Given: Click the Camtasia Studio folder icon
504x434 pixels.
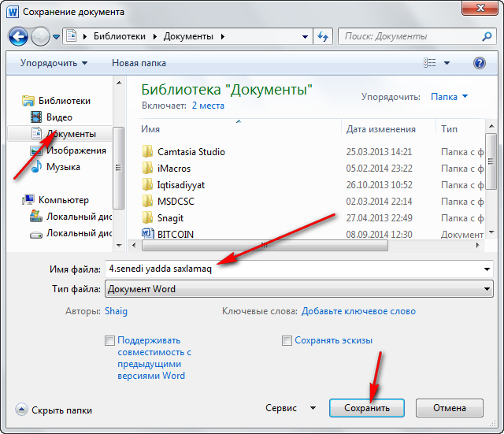Looking at the screenshot, I should click(147, 151).
